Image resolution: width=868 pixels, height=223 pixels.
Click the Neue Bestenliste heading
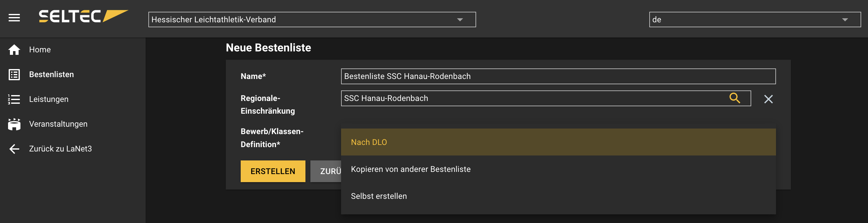[x=268, y=47]
